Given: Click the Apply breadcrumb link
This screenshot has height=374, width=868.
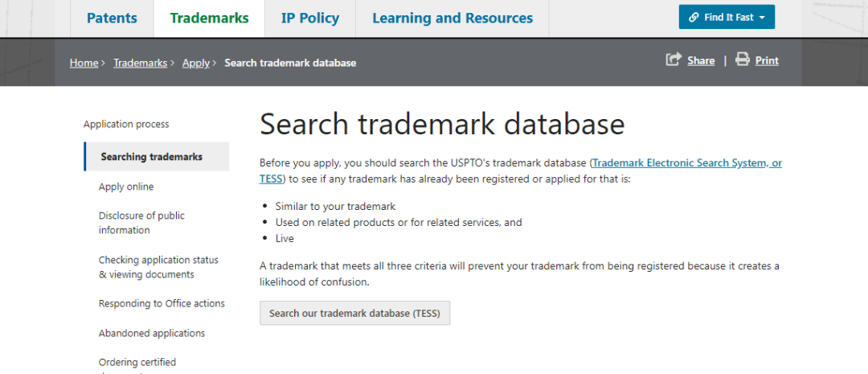Looking at the screenshot, I should point(195,63).
